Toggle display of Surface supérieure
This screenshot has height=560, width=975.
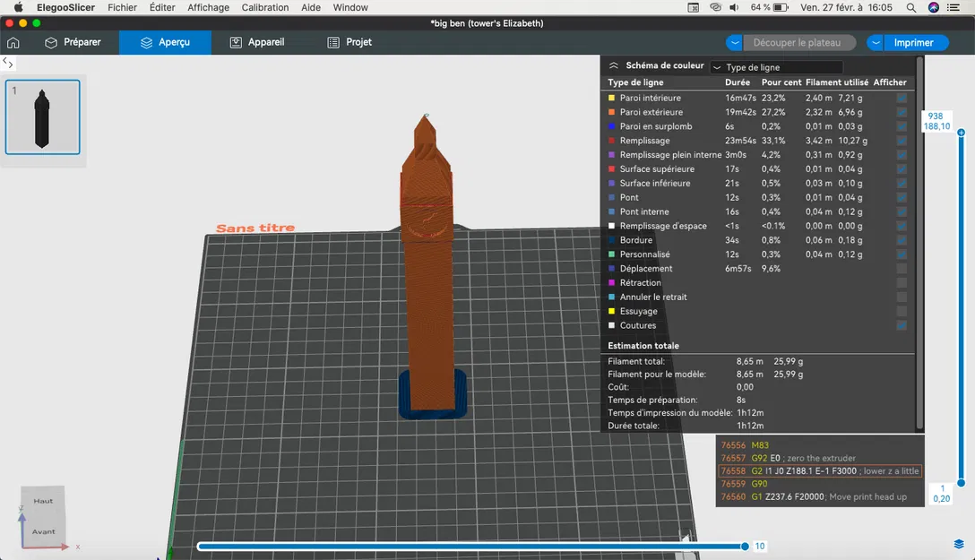click(x=902, y=169)
